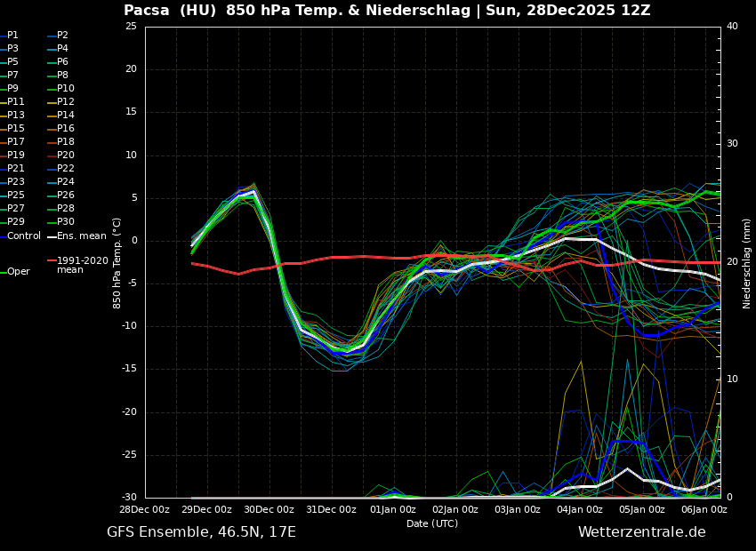The image size is (756, 551).
Task: Select the P30 legend entry
Action: pos(66,222)
